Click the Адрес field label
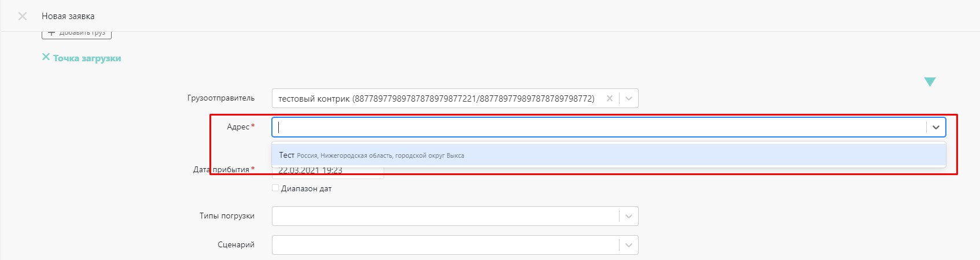 tap(238, 127)
